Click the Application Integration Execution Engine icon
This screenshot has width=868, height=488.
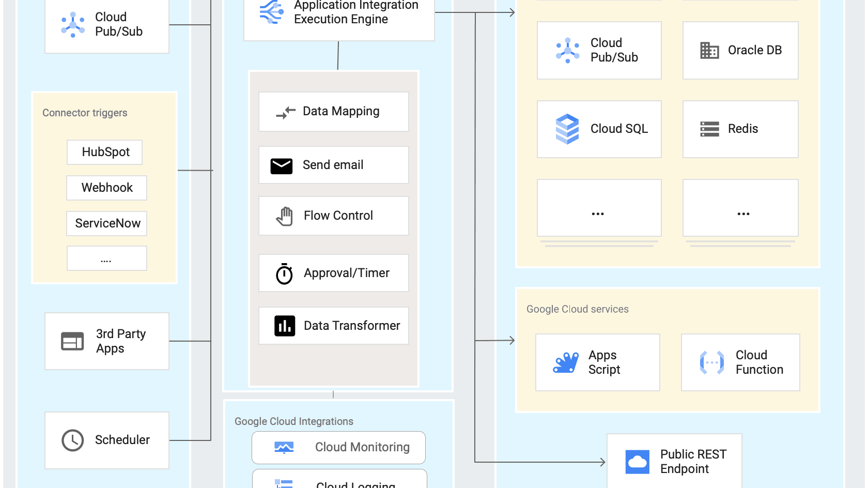[272, 12]
